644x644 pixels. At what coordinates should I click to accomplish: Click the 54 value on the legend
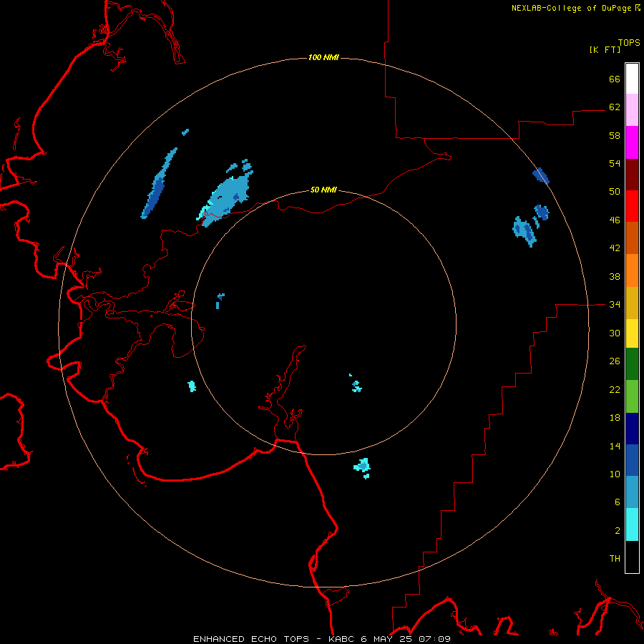(x=615, y=163)
